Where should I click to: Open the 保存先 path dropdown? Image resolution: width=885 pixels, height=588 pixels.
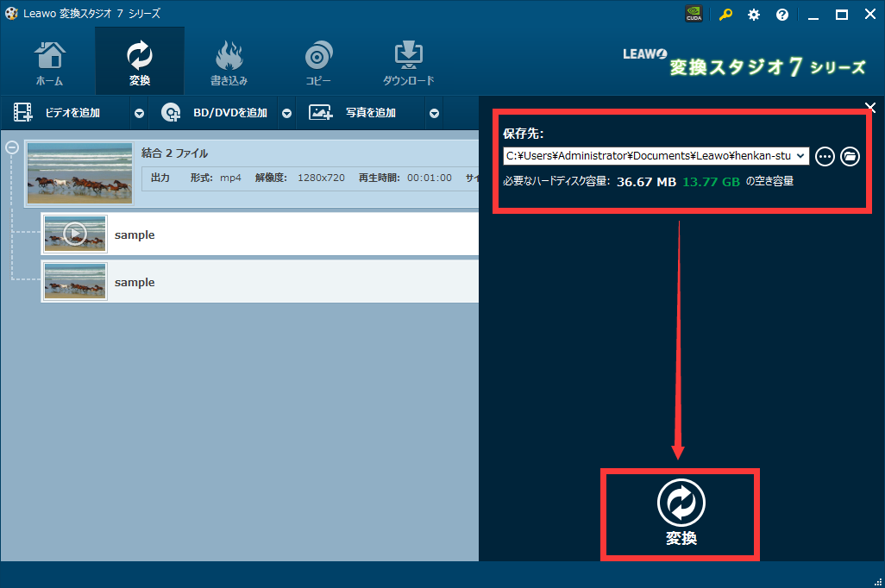pos(801,156)
